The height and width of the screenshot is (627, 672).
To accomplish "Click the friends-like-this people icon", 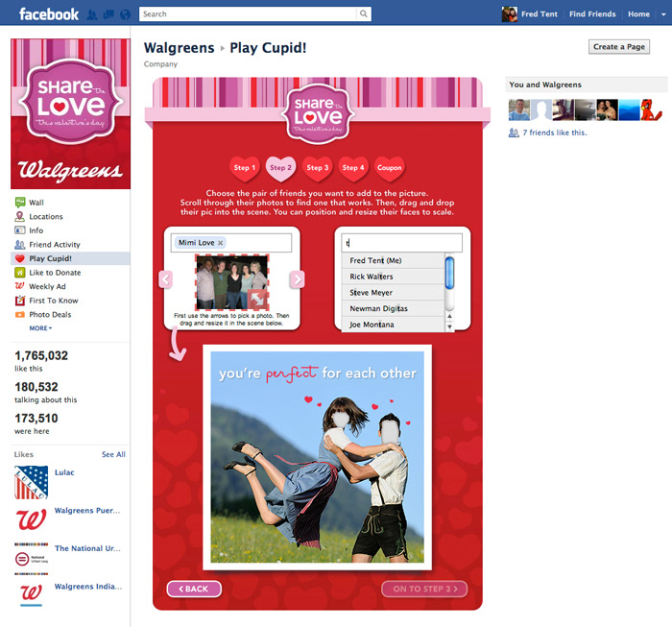I will [514, 133].
